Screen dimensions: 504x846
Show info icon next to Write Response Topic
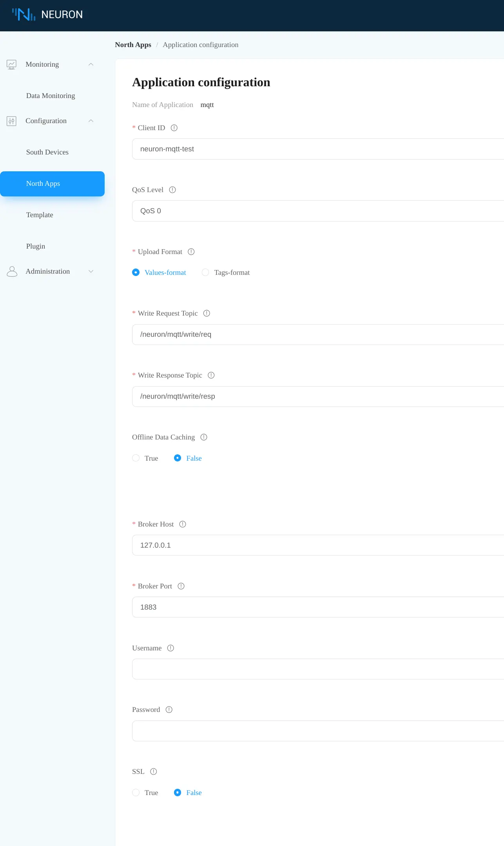pyautogui.click(x=211, y=375)
